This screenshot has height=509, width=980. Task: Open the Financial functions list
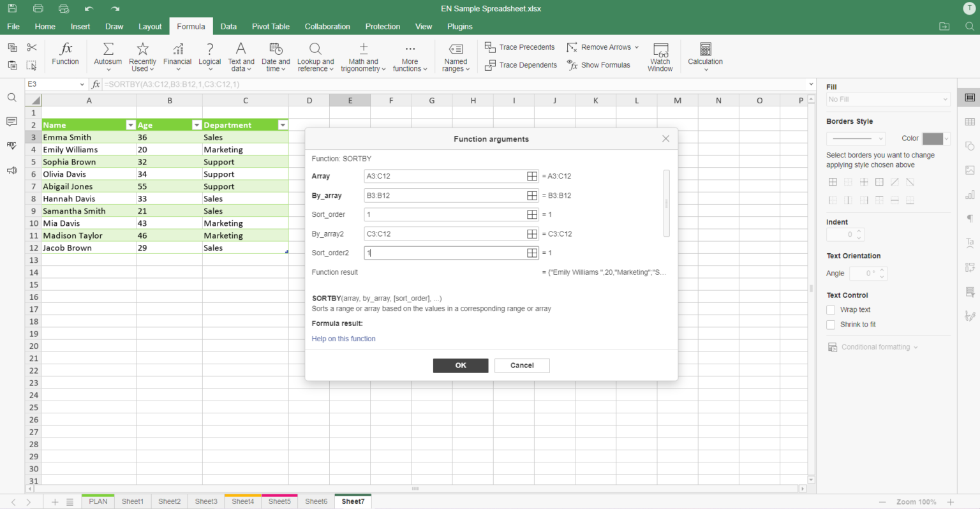click(x=177, y=56)
